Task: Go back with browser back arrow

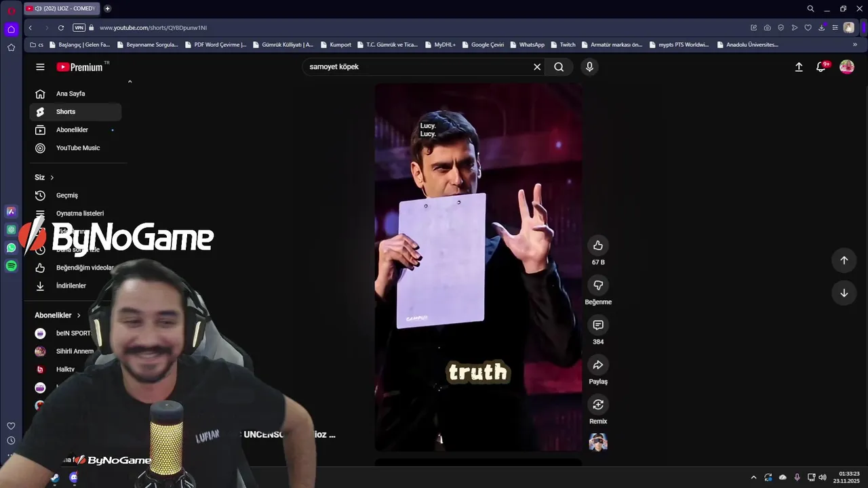Action: [x=30, y=28]
